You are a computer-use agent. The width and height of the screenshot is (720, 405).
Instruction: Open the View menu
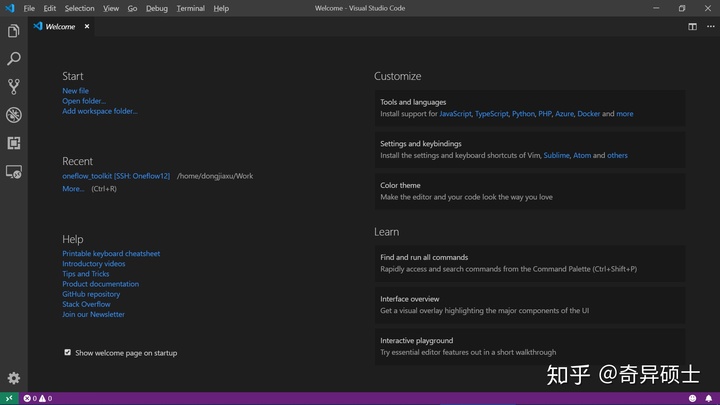(111, 8)
